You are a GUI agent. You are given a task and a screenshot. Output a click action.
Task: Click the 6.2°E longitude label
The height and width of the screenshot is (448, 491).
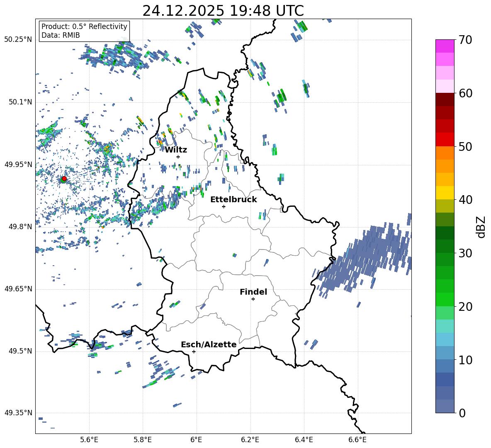(x=250, y=440)
